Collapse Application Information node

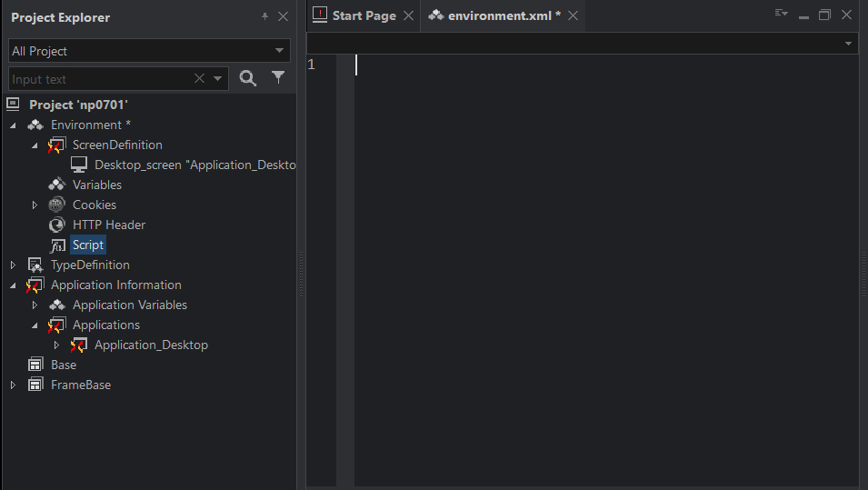(13, 285)
